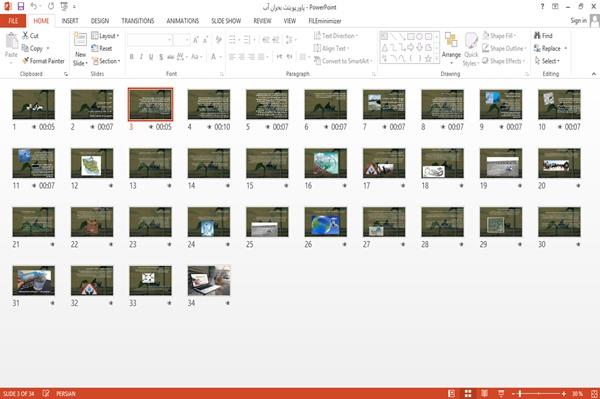
Task: Switch to the DESIGN tab
Action: [100, 21]
